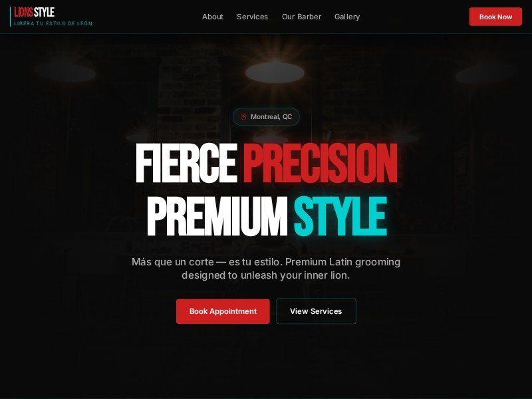The image size is (532, 399).
Task: Click the 'unleash your inner lion' text line
Action: (x=265, y=275)
